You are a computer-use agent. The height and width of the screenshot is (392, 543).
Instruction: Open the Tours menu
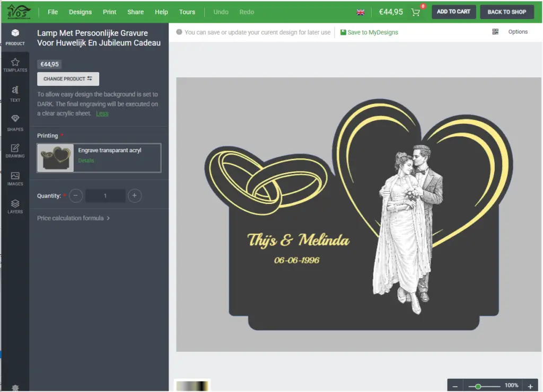coord(187,12)
